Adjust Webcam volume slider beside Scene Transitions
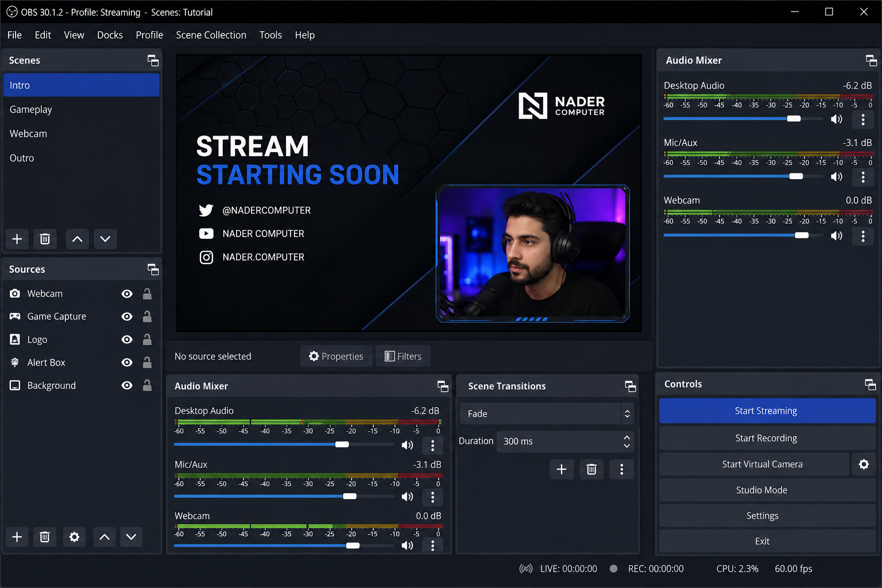 coord(284,546)
